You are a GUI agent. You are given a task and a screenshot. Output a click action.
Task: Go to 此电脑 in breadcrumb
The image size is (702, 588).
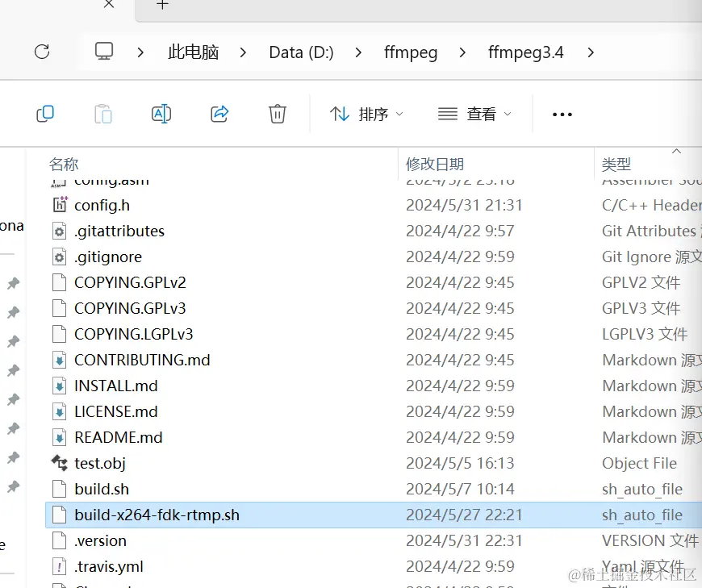193,52
